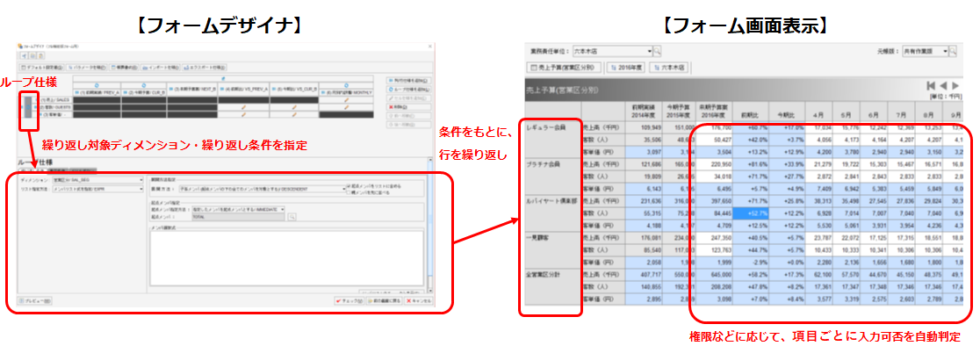This screenshot has height=346, width=980.
Task: Click the キャンセル button
Action: tap(417, 300)
